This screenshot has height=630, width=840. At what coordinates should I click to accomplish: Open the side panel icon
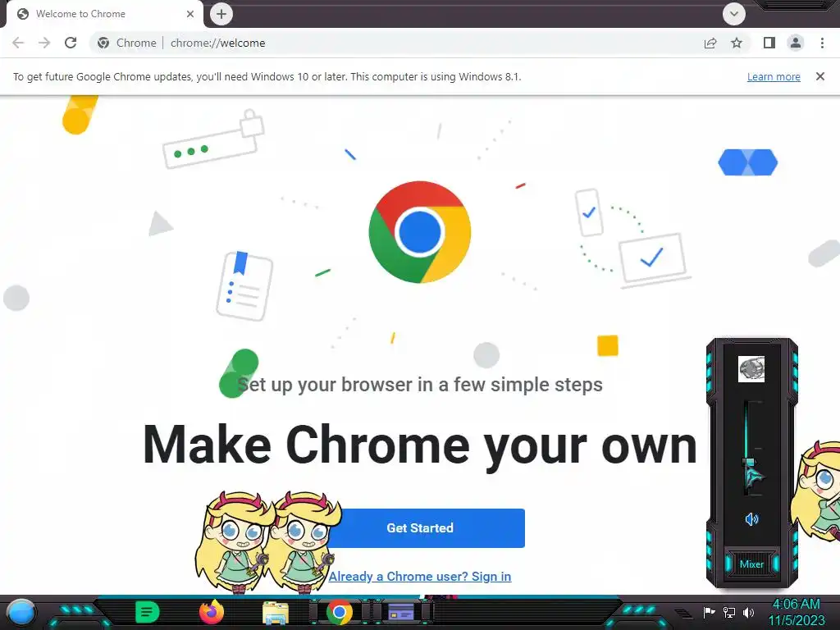(769, 43)
